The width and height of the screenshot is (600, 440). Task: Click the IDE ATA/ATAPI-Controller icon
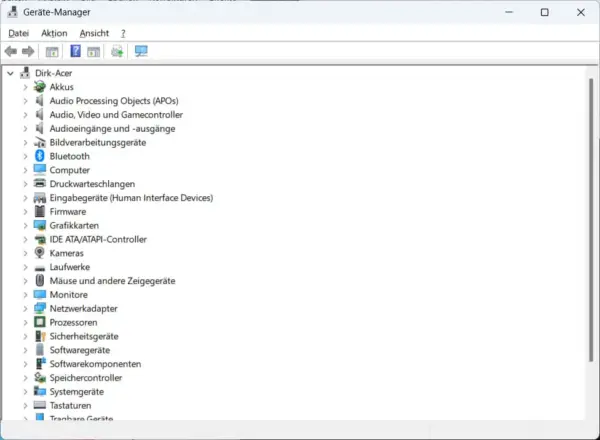pos(39,240)
